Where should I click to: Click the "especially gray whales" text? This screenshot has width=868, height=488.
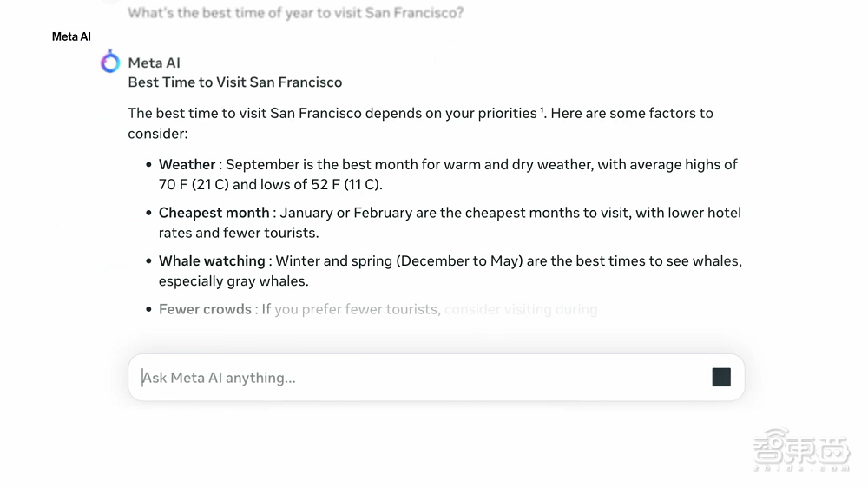point(233,281)
